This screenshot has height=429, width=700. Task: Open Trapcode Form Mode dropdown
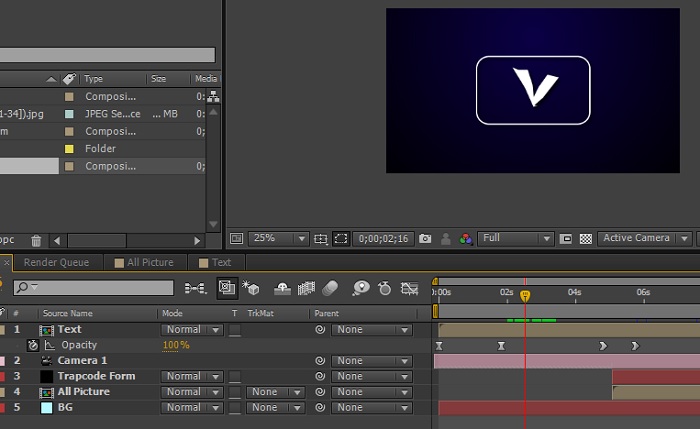192,377
